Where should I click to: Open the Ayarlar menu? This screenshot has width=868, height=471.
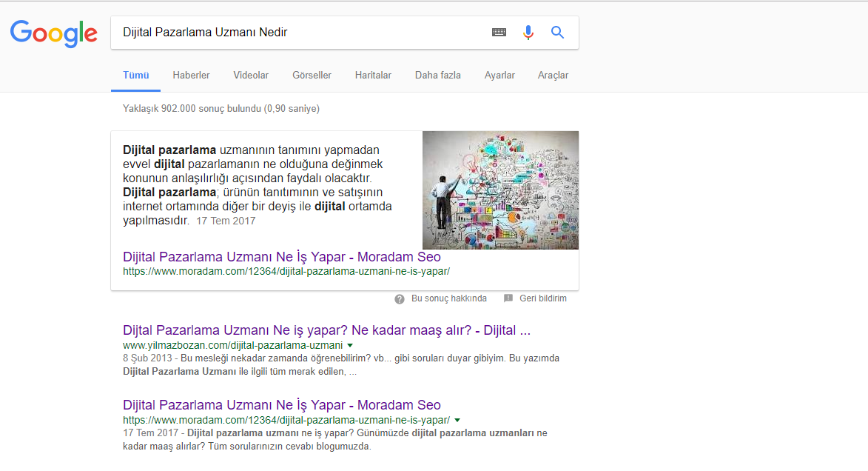click(x=499, y=76)
